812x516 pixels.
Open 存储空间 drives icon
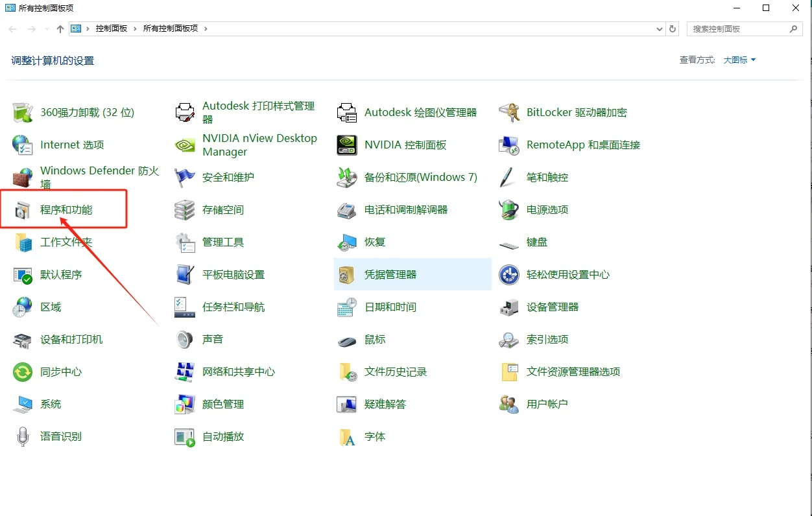[x=185, y=209]
